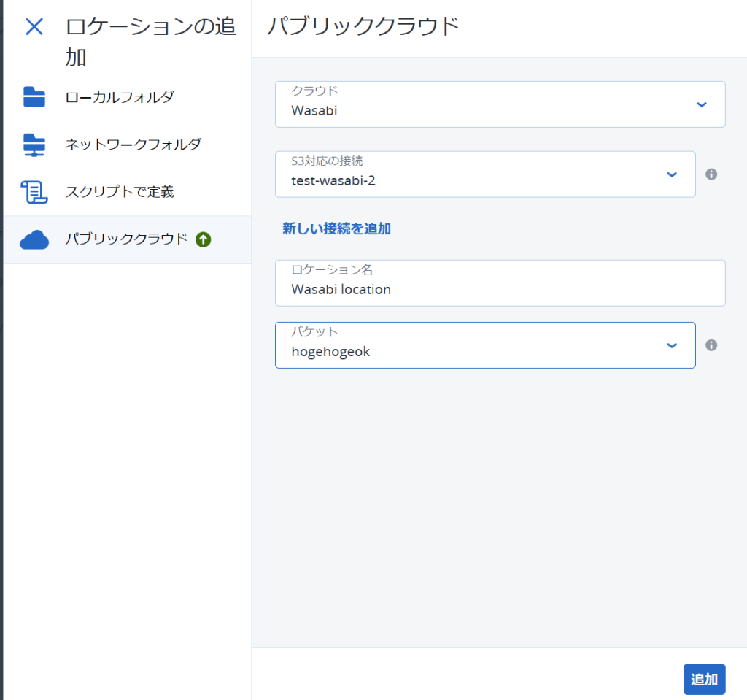This screenshot has height=700, width=747.
Task: Click the パブリッククラウド cloud icon
Action: [x=34, y=239]
